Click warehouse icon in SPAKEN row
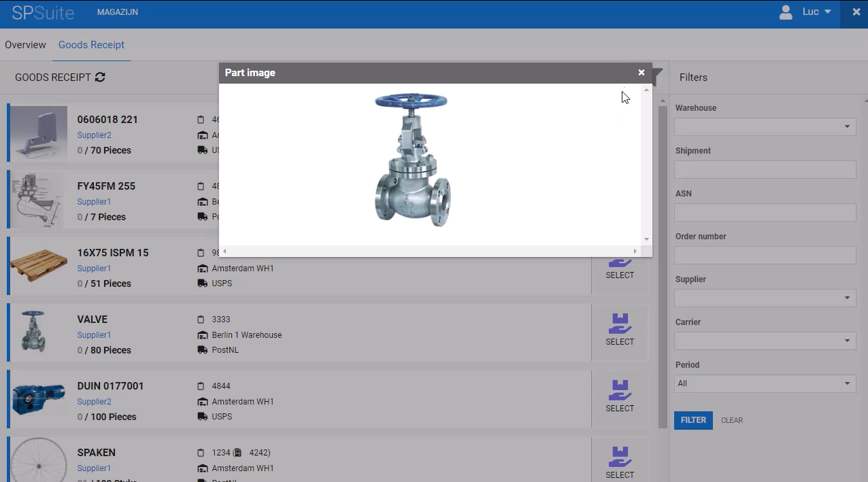 click(x=202, y=468)
